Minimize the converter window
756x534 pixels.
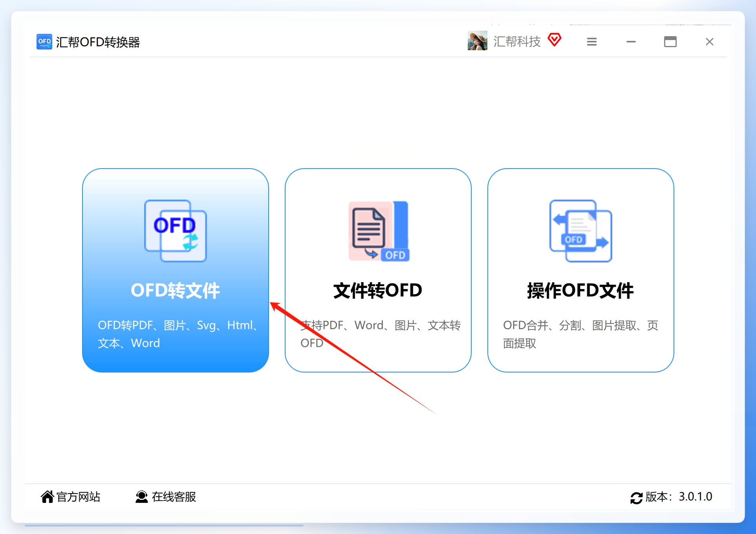tap(631, 42)
